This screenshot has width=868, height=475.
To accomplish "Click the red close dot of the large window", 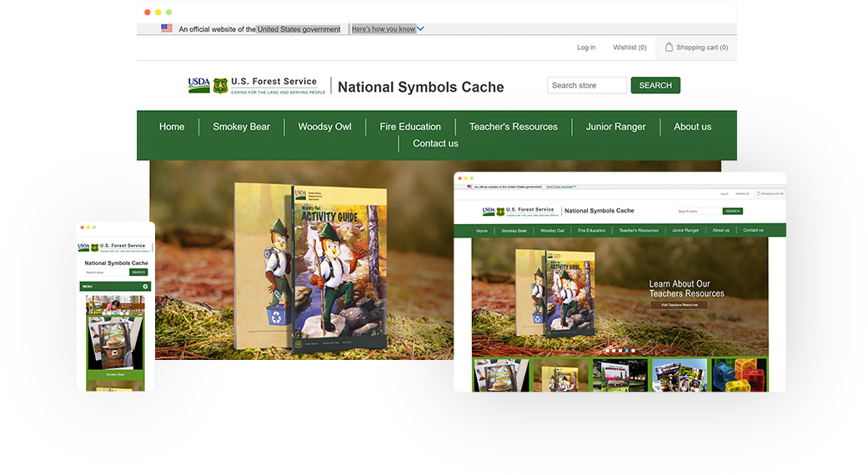I will 148,12.
